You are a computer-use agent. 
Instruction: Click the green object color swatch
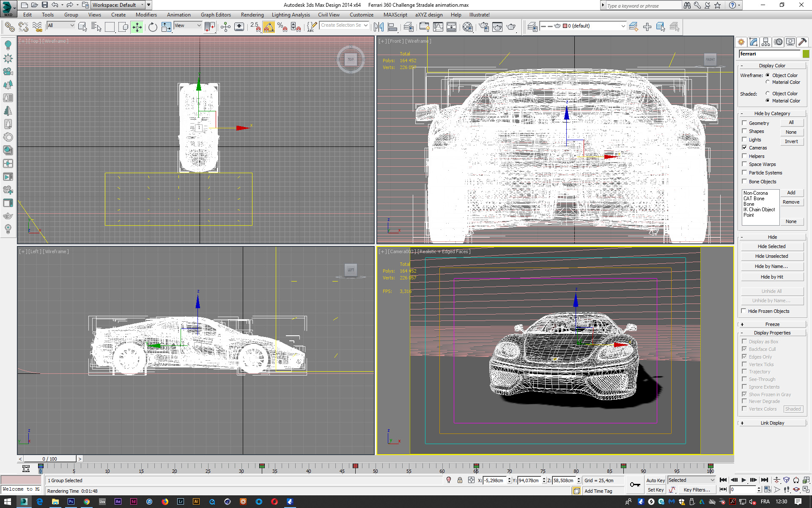806,54
